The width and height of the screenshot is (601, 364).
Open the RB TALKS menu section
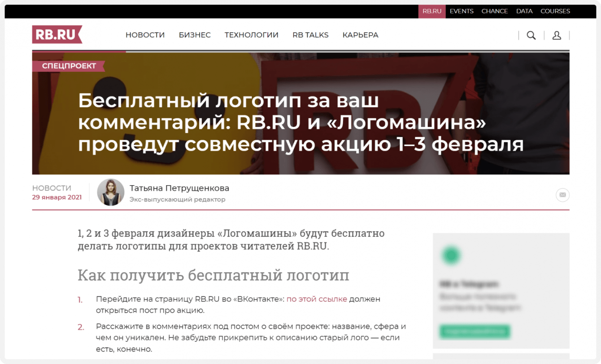tap(310, 35)
